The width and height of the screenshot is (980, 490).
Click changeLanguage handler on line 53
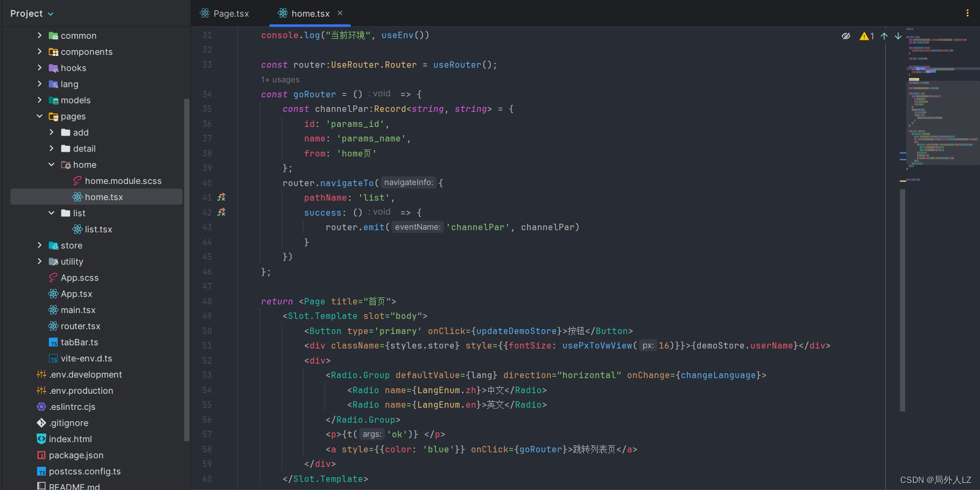coord(718,375)
